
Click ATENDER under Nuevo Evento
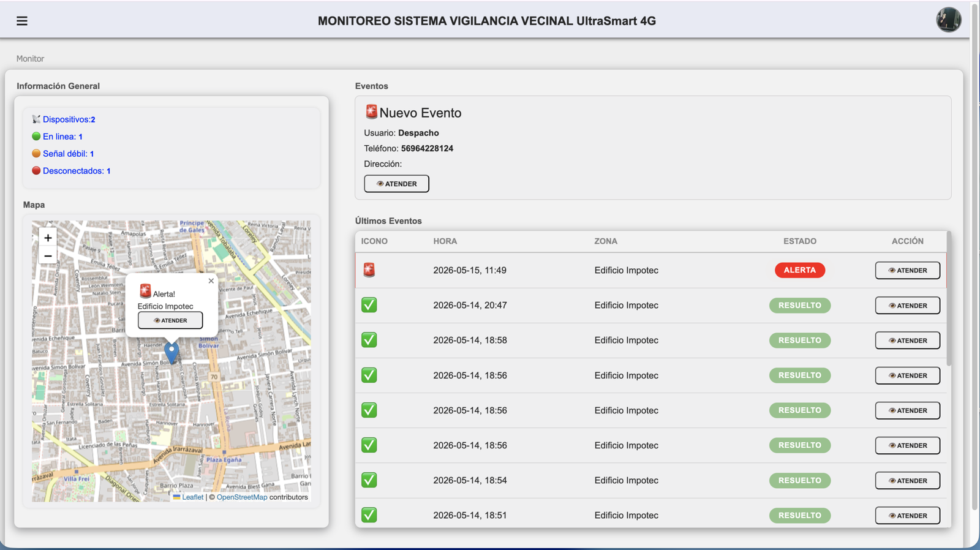(396, 184)
